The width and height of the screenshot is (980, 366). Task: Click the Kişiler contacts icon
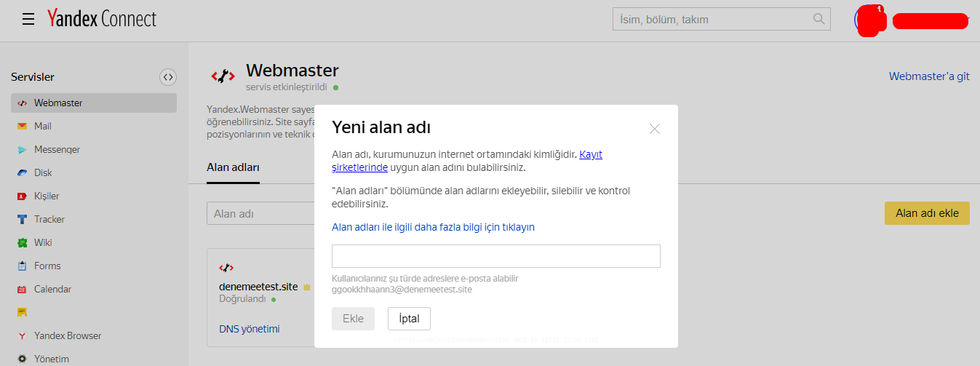[22, 196]
